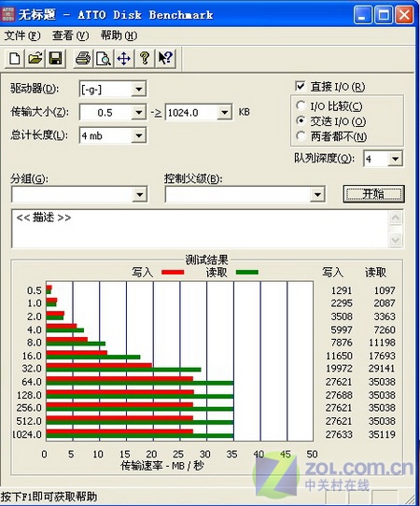This screenshot has width=420, height=506.
Task: Toggle the 直接 I/O checkbox
Action: (300, 86)
